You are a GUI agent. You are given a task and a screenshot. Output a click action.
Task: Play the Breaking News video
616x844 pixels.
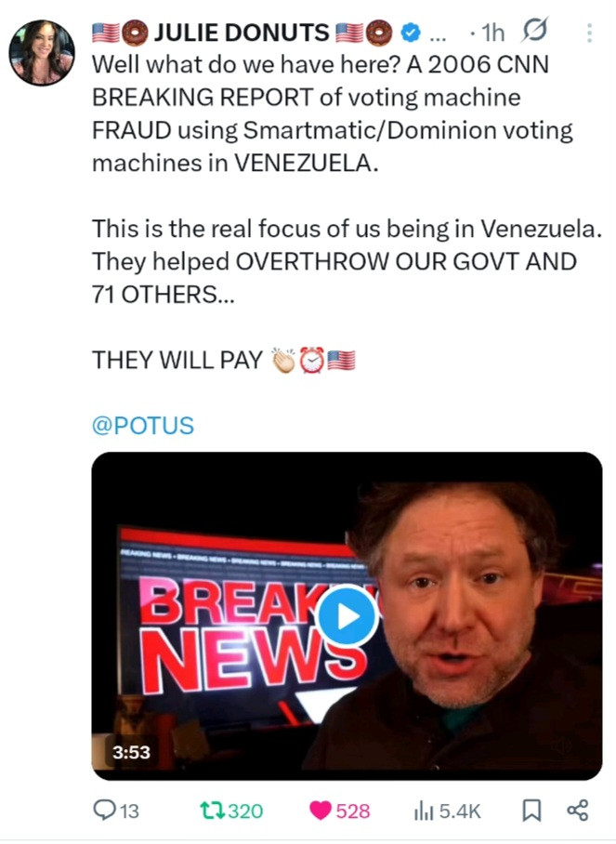(x=346, y=617)
